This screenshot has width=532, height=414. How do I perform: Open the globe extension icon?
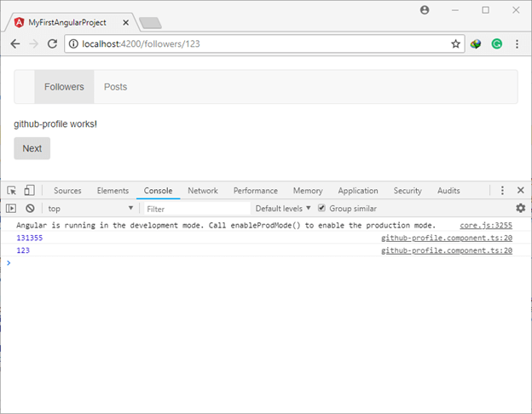[476, 43]
